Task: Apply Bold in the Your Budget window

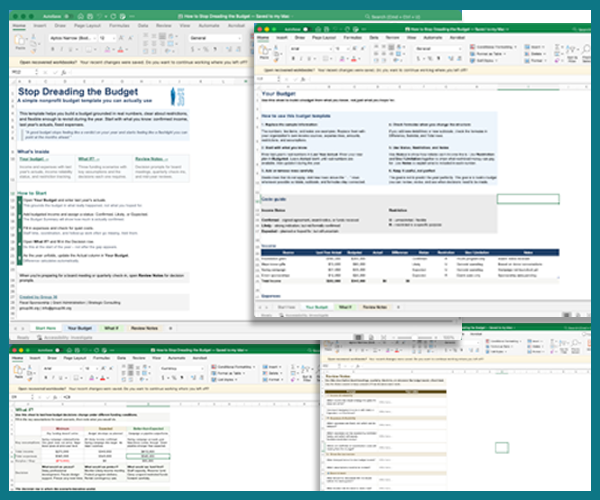Action: click(x=293, y=59)
